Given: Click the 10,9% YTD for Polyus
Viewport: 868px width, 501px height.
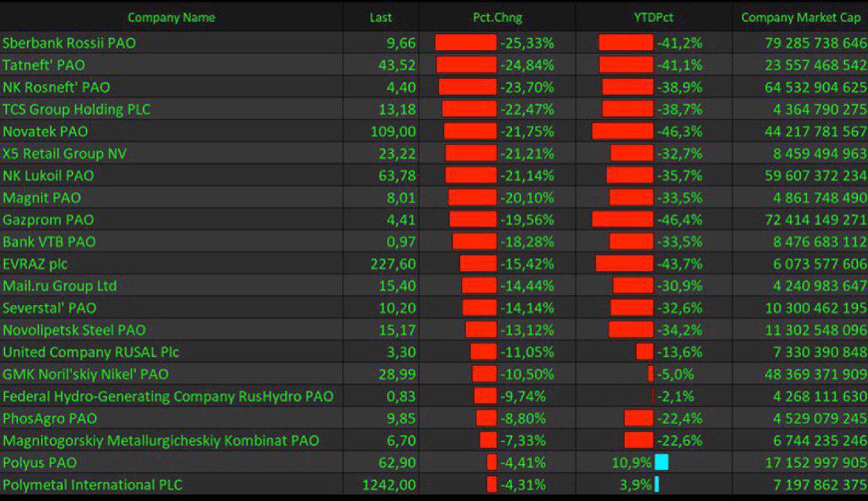Looking at the screenshot, I should click(x=632, y=463).
